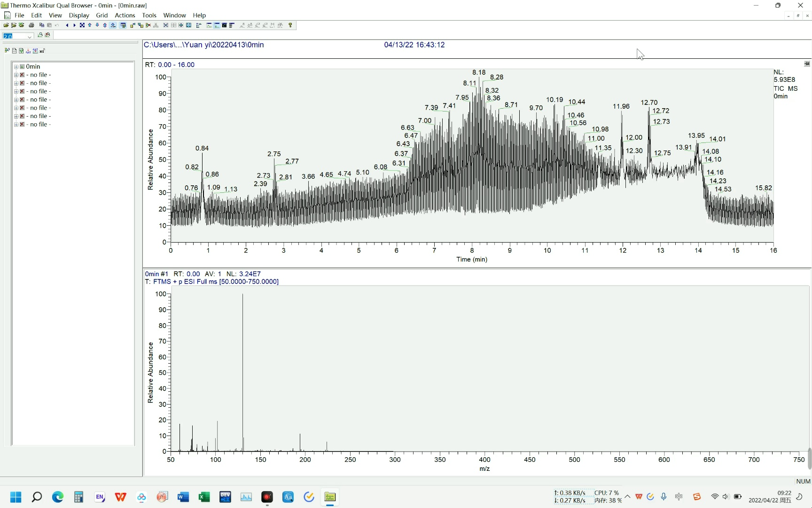Toggle the normalize scale toolbar button

pyautogui.click(x=113, y=25)
